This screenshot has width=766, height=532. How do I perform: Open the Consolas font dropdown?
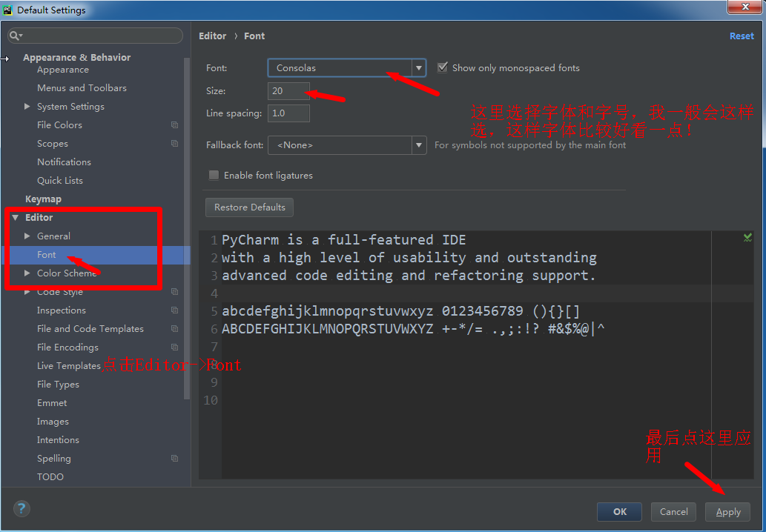(420, 67)
